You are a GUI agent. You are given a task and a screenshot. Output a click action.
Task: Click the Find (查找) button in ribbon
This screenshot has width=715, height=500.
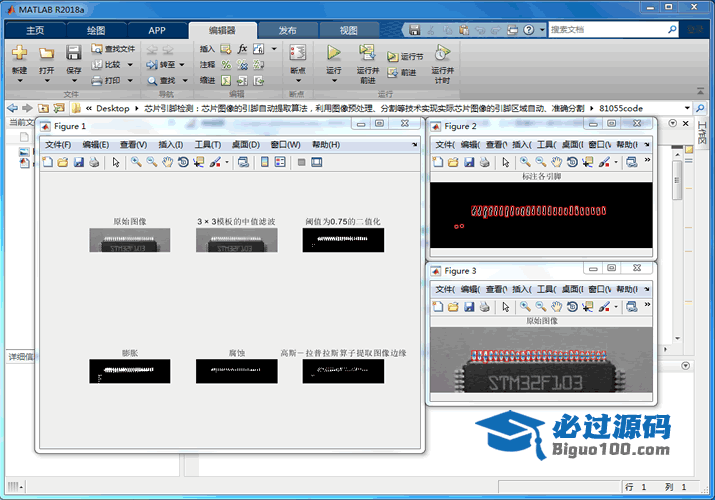click(x=162, y=81)
